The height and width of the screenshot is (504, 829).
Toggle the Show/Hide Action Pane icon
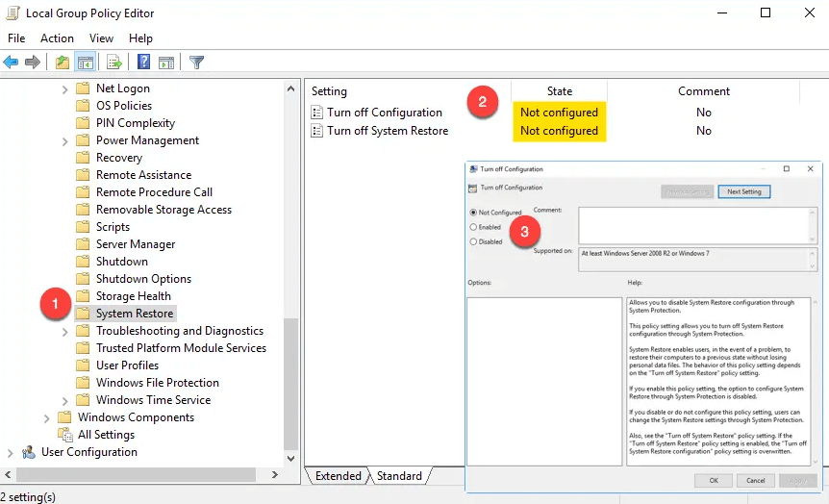166,63
